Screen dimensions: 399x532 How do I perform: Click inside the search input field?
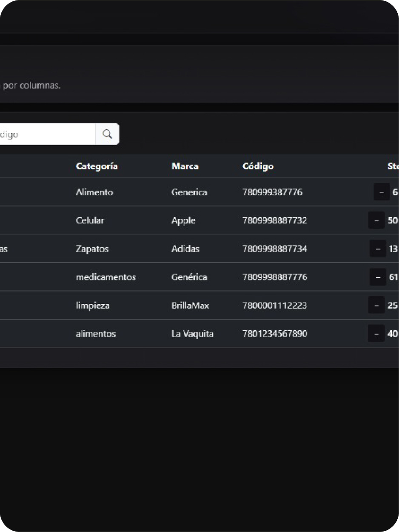tap(47, 134)
